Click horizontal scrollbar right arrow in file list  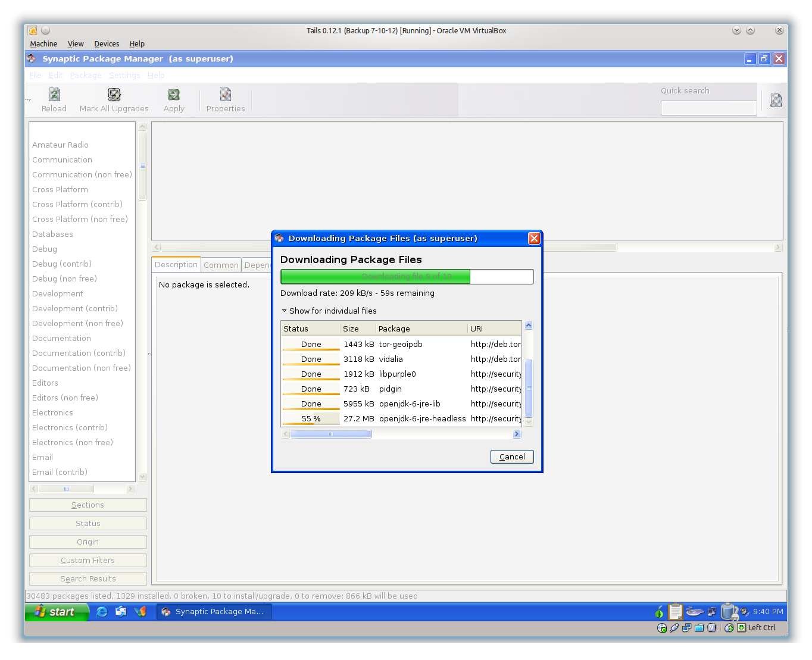click(x=517, y=434)
